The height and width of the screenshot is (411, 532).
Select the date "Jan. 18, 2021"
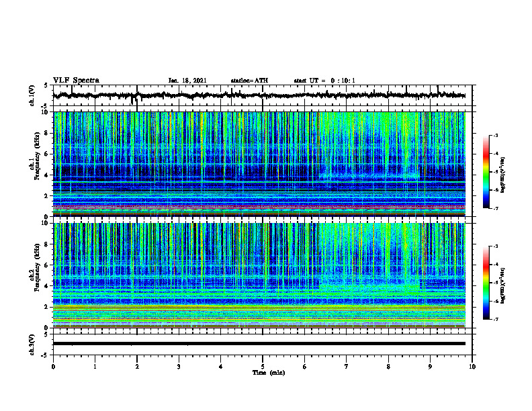(187, 81)
